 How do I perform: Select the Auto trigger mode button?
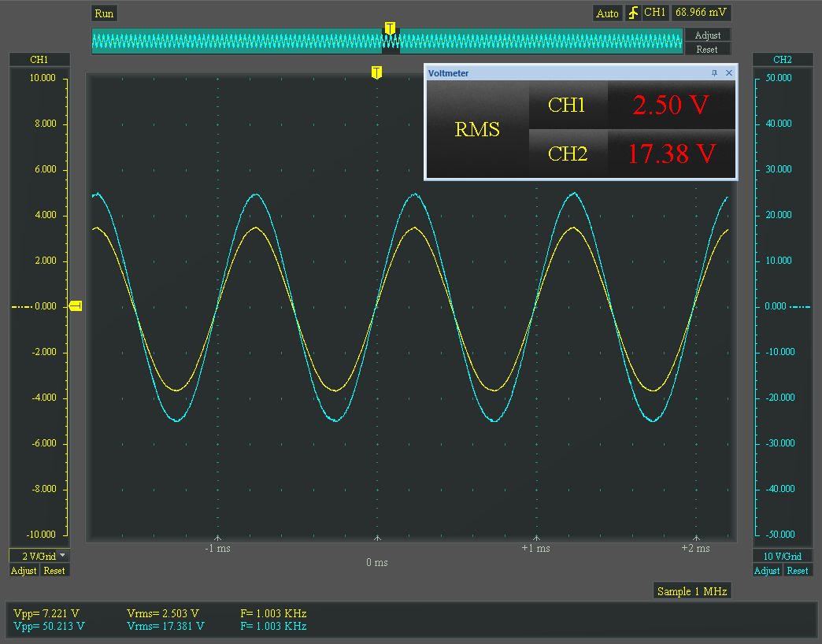pos(607,13)
